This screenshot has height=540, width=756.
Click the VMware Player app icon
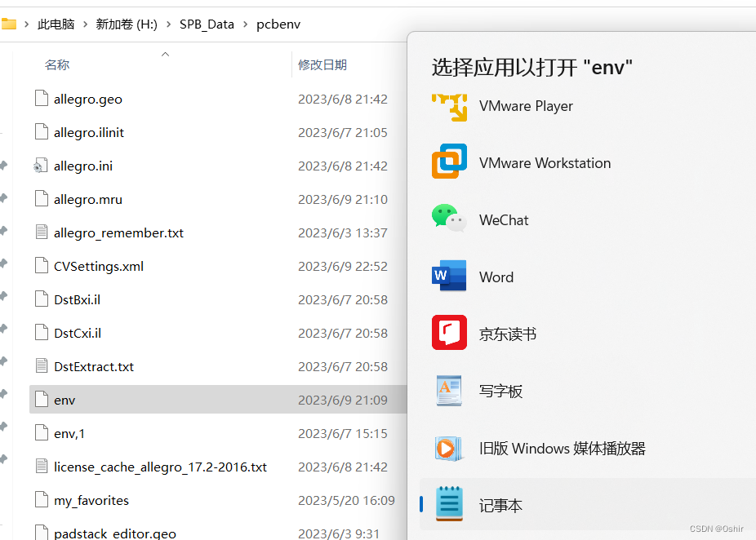tap(449, 107)
